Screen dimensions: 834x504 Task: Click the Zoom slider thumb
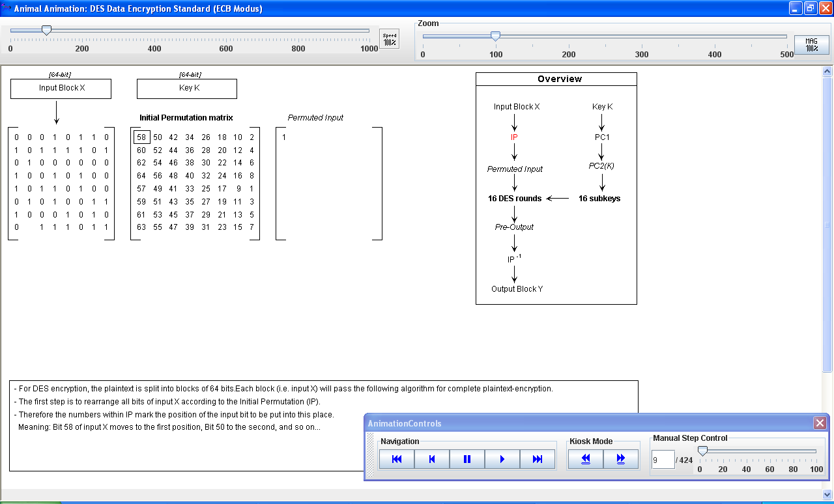(x=495, y=36)
